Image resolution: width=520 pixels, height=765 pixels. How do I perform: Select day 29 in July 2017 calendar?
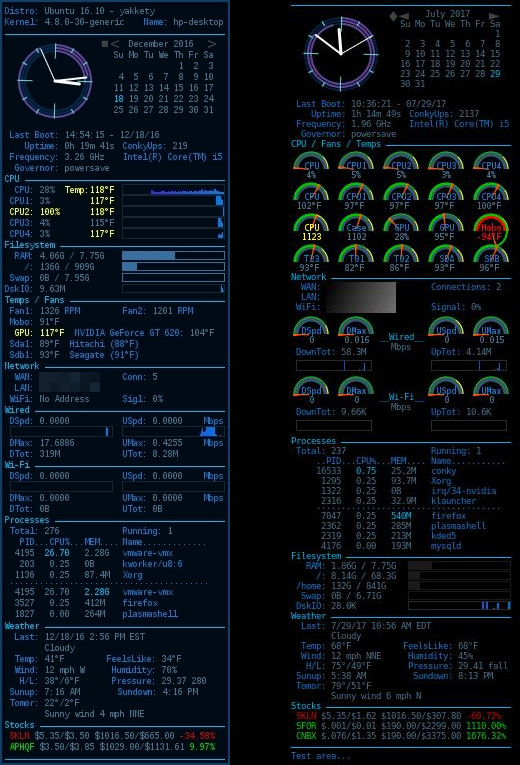tap(495, 74)
